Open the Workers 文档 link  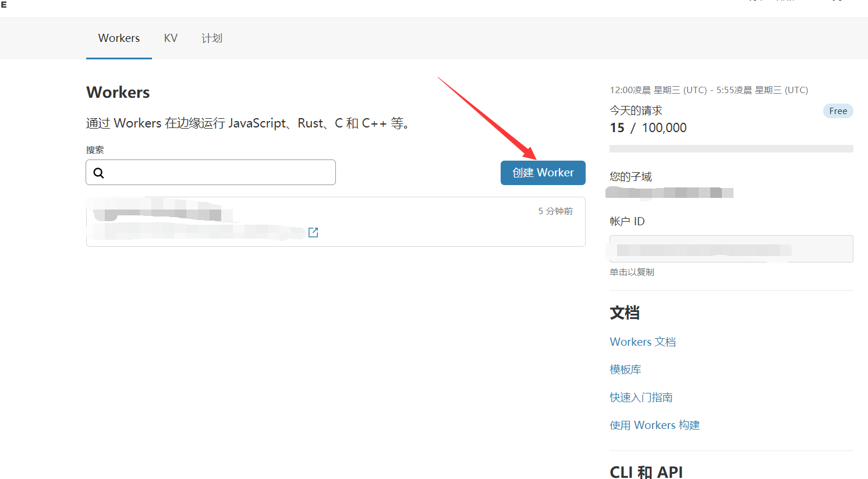click(x=643, y=342)
